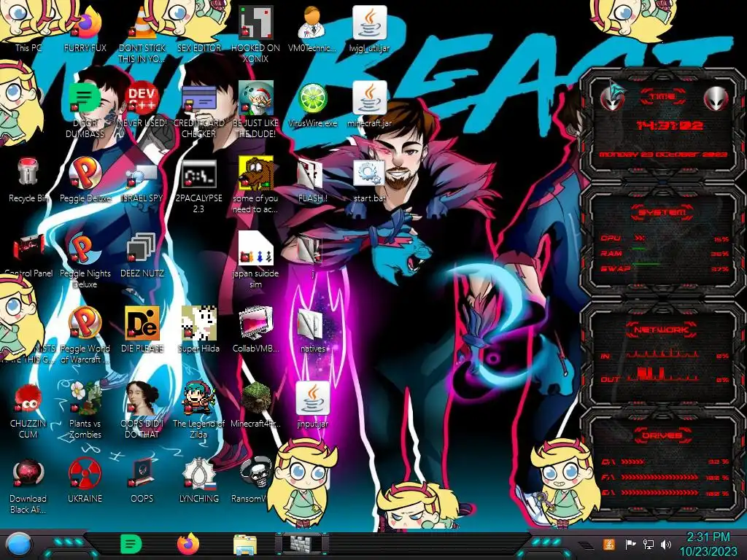The height and width of the screenshot is (560, 747).
Task: Switch to the running brick-wall taskbar app
Action: 302,544
